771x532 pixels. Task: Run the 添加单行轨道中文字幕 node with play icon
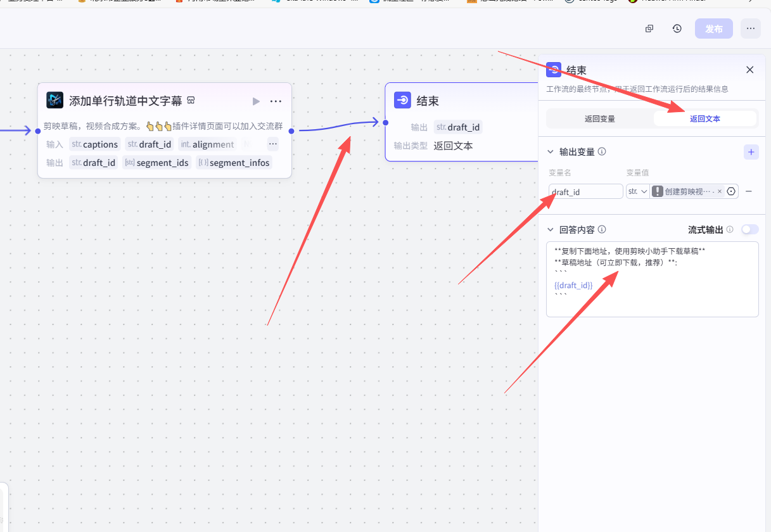[x=256, y=101]
